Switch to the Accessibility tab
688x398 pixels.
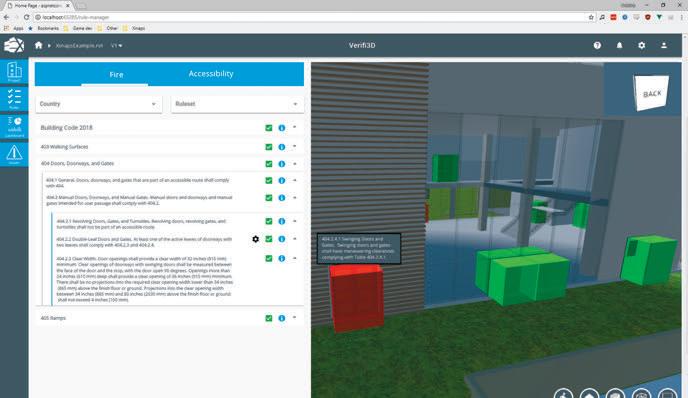(211, 74)
